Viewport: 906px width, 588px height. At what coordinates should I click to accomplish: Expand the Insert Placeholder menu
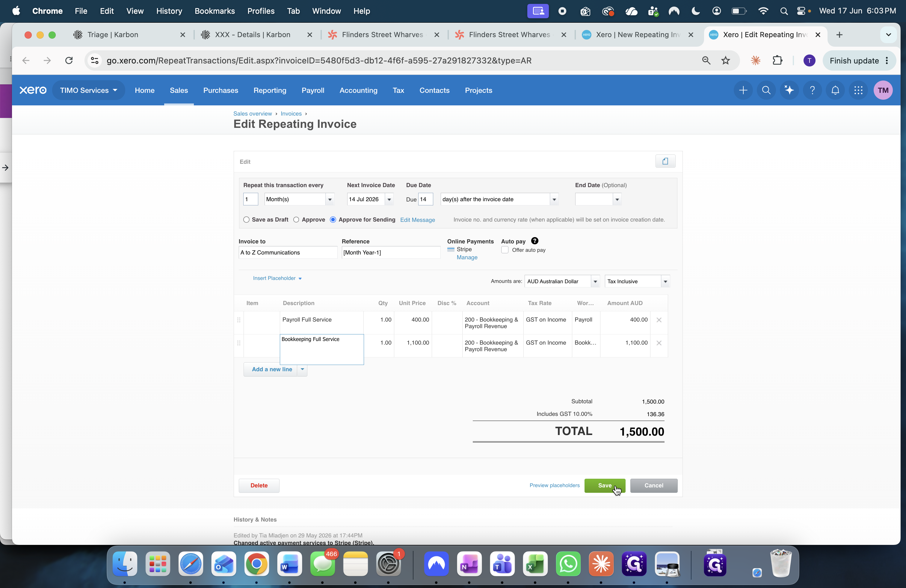[x=277, y=278]
